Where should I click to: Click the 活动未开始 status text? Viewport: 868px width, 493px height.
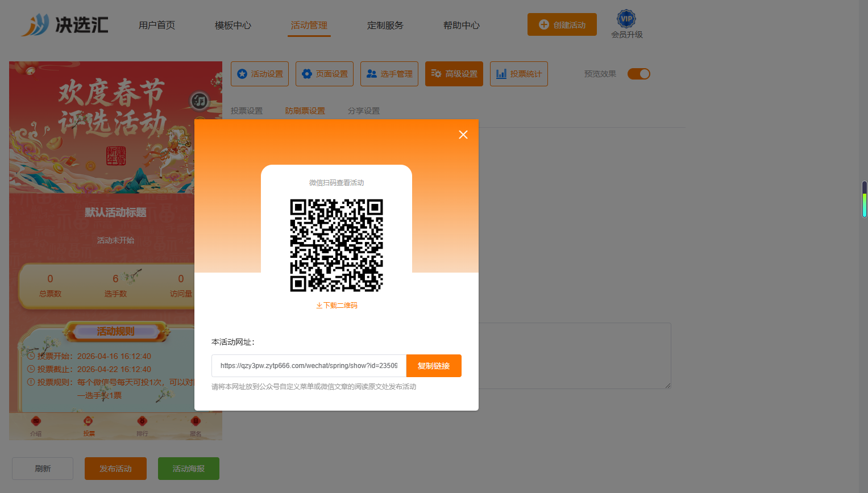click(115, 240)
